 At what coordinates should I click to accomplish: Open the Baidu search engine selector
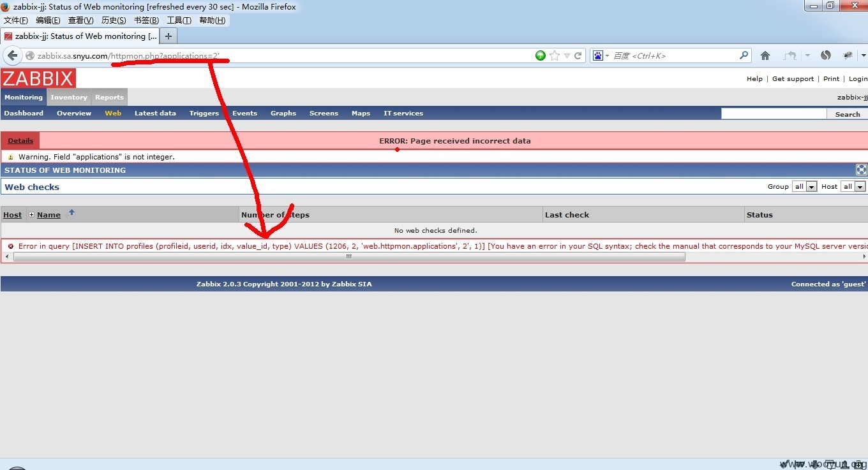(601, 55)
